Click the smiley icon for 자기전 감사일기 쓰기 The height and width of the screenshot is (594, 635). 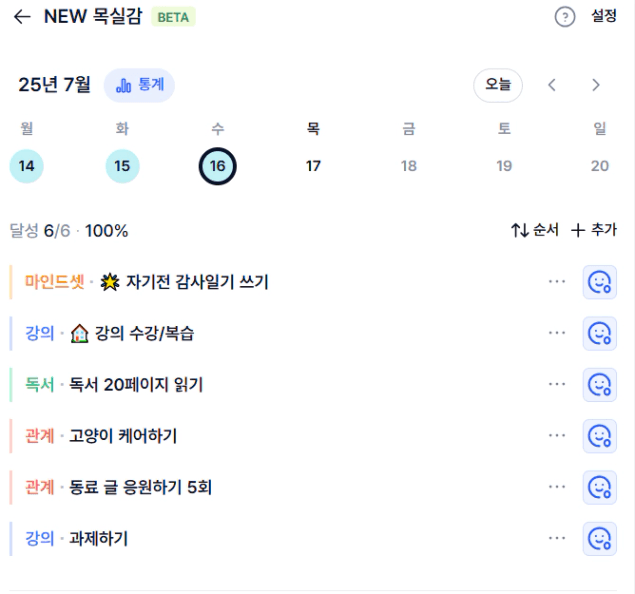(x=599, y=282)
